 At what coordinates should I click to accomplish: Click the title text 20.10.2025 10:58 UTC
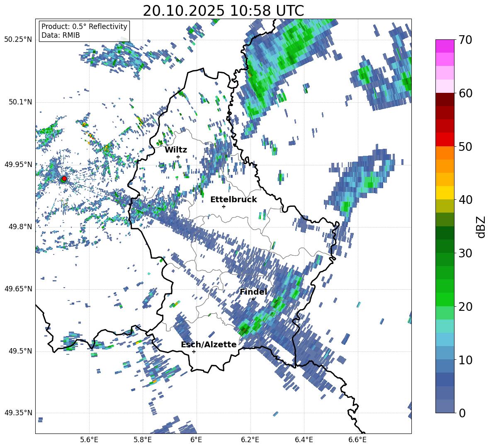tap(223, 11)
